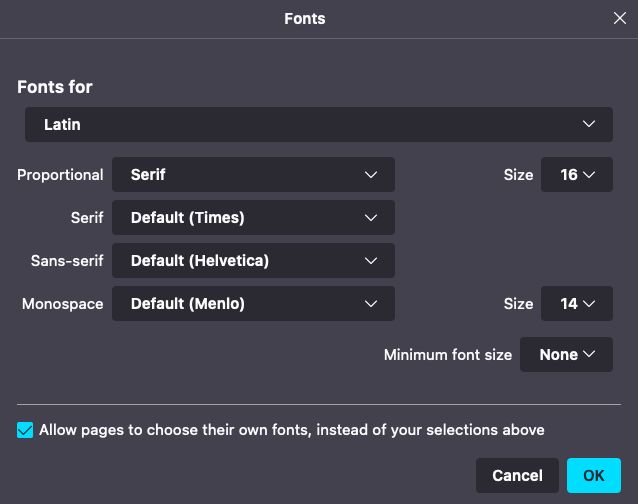Expand the Proportional font type dropdown showing Serif

(253, 175)
